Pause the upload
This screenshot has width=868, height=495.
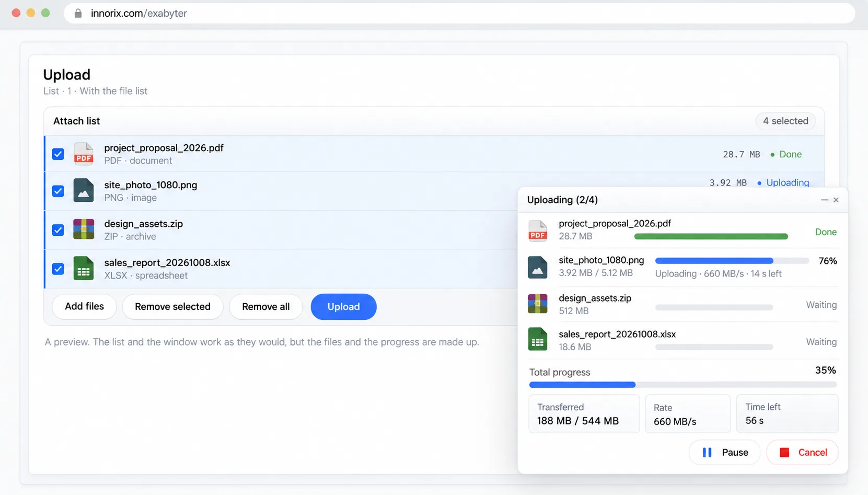(x=724, y=452)
